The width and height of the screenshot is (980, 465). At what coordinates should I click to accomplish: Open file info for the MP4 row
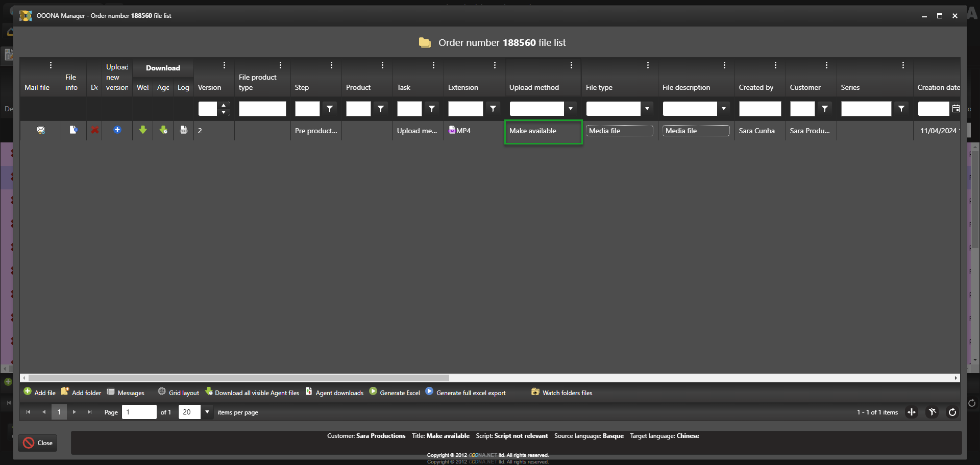coord(73,130)
